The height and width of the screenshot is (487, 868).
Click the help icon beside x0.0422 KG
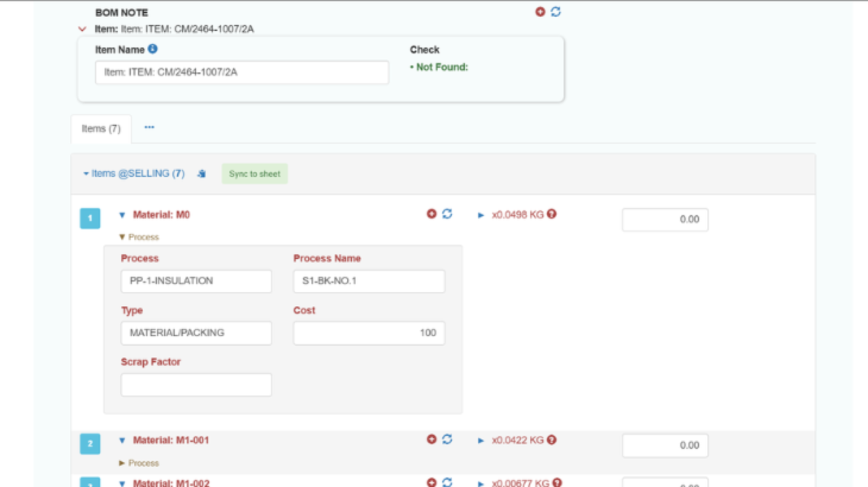(x=552, y=440)
